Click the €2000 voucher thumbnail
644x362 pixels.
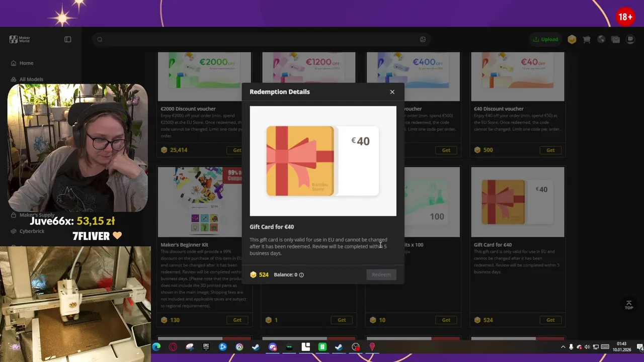click(x=204, y=76)
